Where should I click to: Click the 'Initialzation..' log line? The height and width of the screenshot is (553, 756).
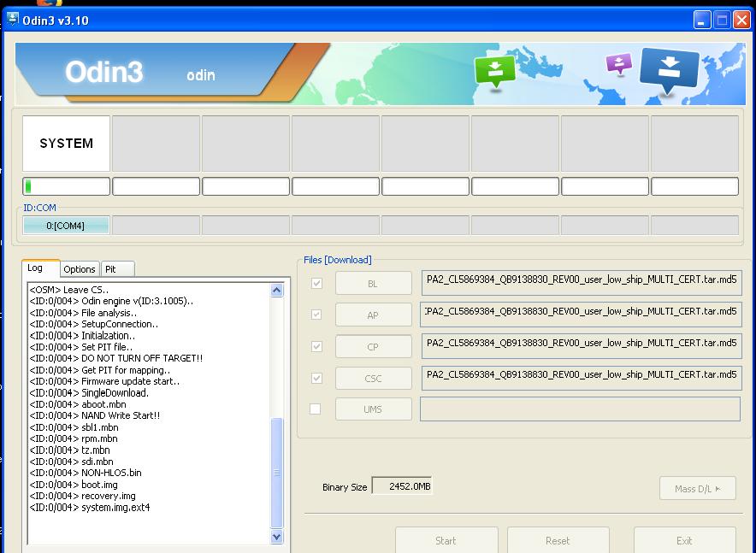[82, 335]
